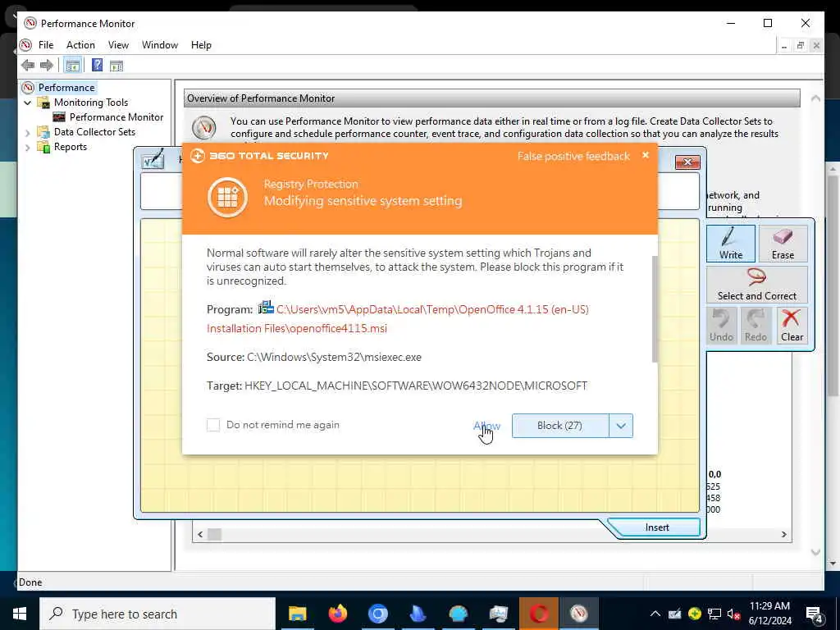Expand the Reports tree node
840x630 pixels.
pos(28,148)
